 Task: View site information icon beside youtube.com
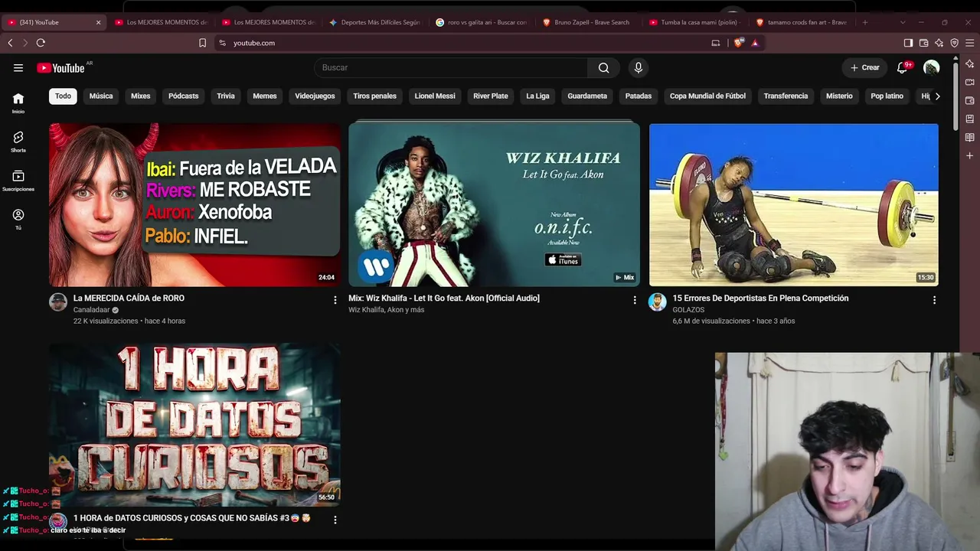(223, 43)
